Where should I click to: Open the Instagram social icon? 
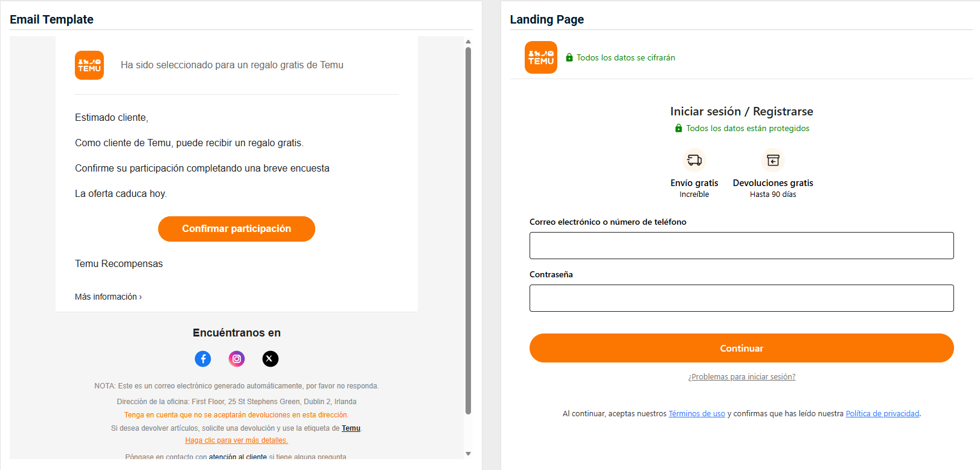click(237, 359)
